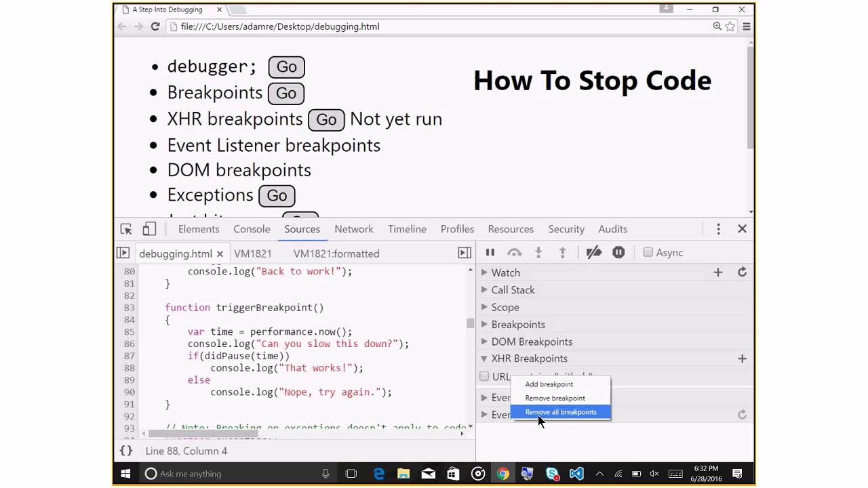Image resolution: width=868 pixels, height=488 pixels.
Task: Add a watch expression
Action: coord(718,272)
